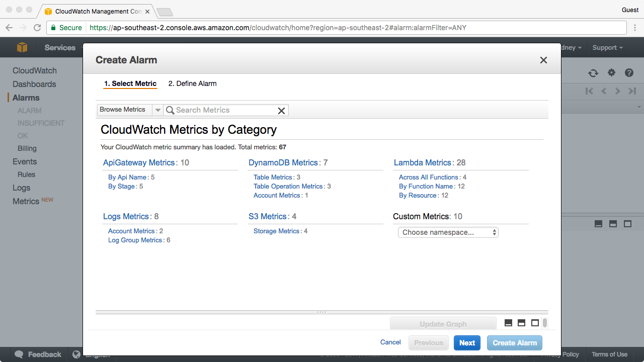Open the Browse Metrics dropdown arrow
Viewport: 644px width, 362px height.
tap(157, 110)
